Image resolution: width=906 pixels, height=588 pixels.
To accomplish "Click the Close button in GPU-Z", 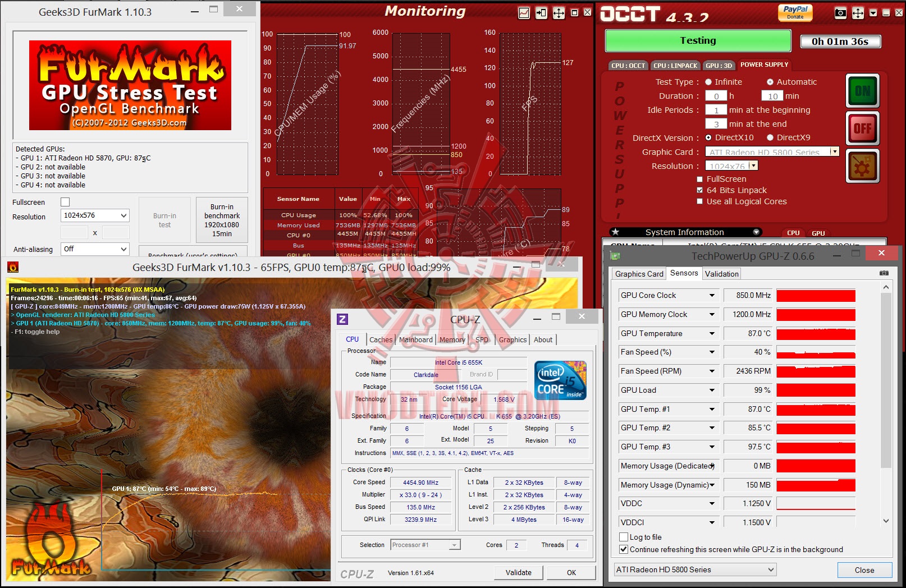I will 864,570.
